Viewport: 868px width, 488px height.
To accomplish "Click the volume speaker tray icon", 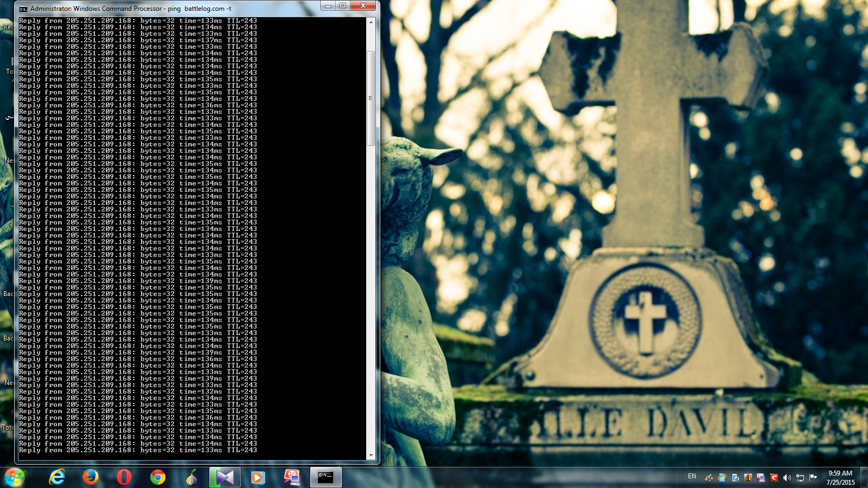I will (x=787, y=478).
